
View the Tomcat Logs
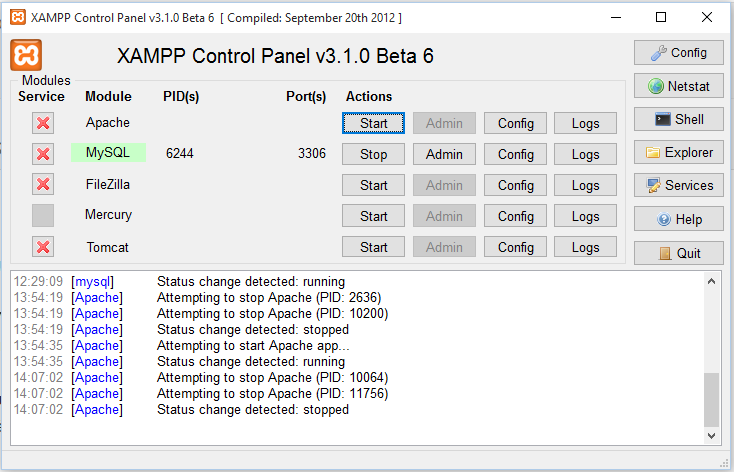click(x=585, y=247)
